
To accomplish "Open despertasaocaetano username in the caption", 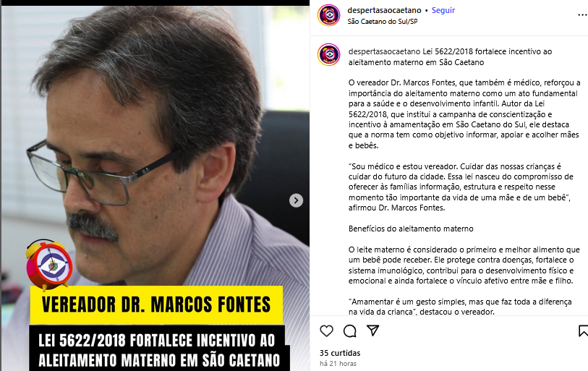I will click(384, 51).
